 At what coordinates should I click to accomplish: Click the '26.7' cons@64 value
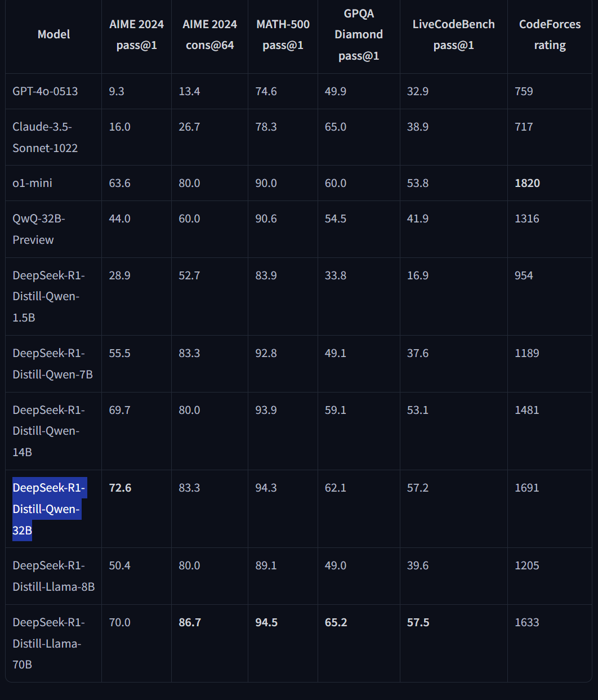(x=189, y=127)
